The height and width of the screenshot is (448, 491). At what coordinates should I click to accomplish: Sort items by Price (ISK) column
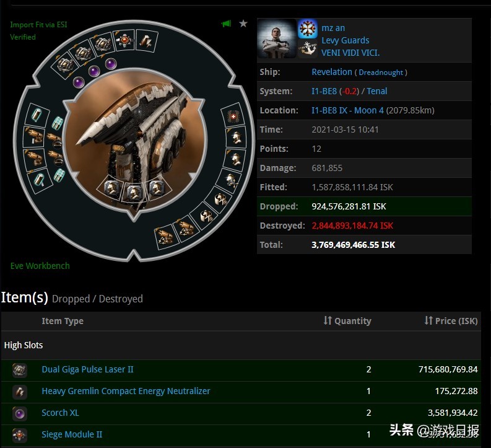(451, 321)
